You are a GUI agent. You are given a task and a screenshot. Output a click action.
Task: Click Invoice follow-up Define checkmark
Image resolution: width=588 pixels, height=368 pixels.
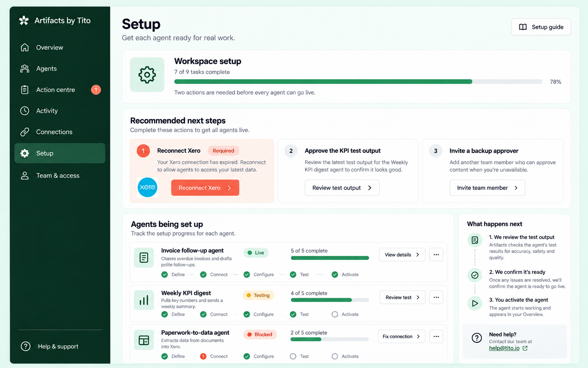[165, 275]
